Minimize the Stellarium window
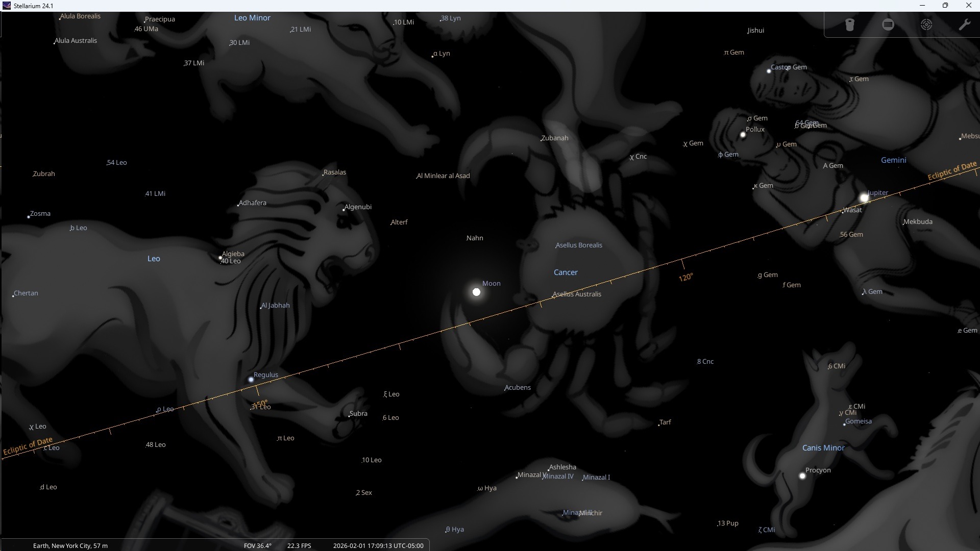This screenshot has height=551, width=980. [922, 6]
